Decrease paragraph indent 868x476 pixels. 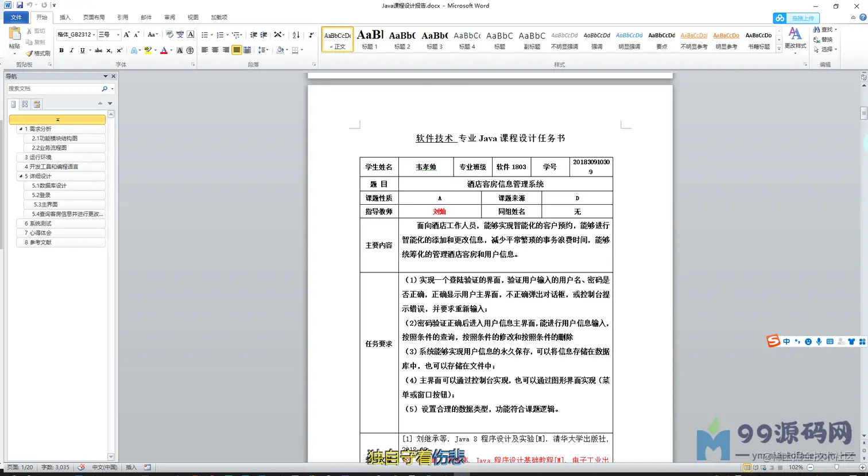(x=253, y=34)
